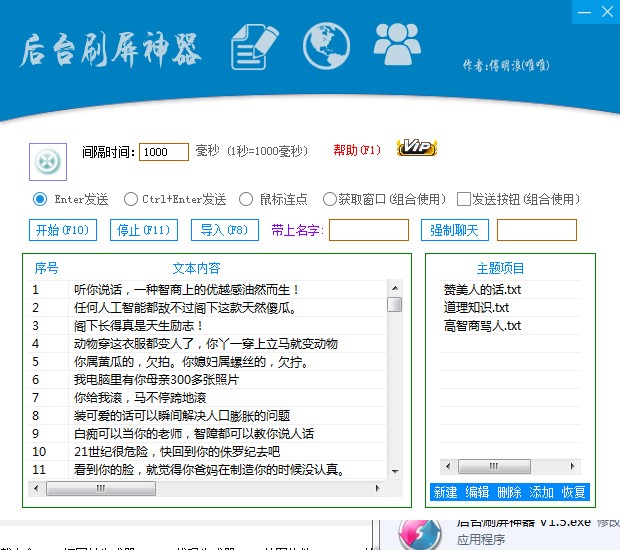Viewport: 620px width, 550px height.
Task: Click the text list scroll-up arrow
Action: [395, 288]
